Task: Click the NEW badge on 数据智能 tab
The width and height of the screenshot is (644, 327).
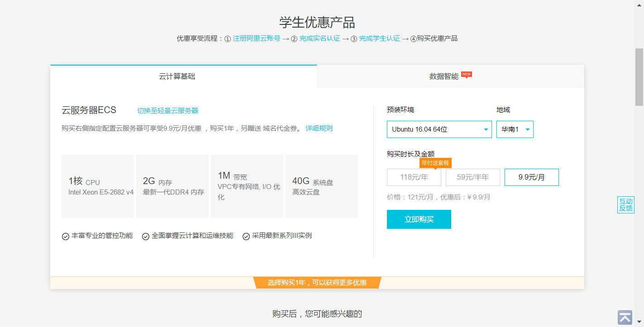Action: point(467,74)
